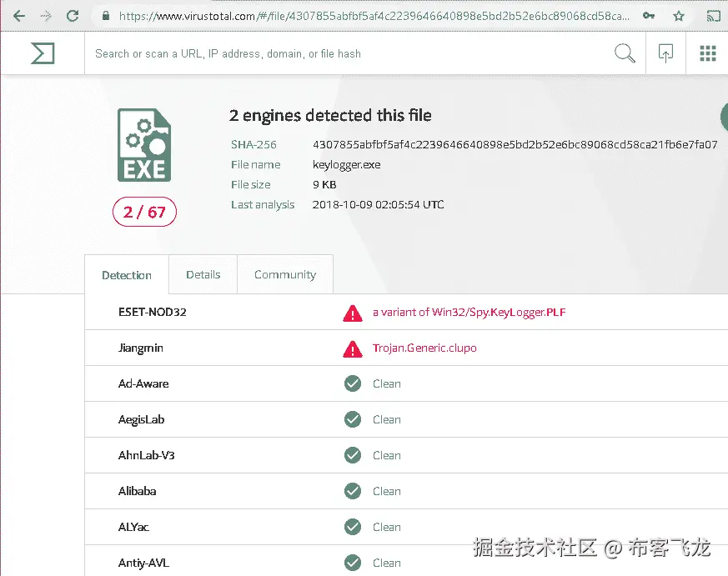Click the Clean result for Ad-Aware
The height and width of the screenshot is (576, 728).
(387, 383)
